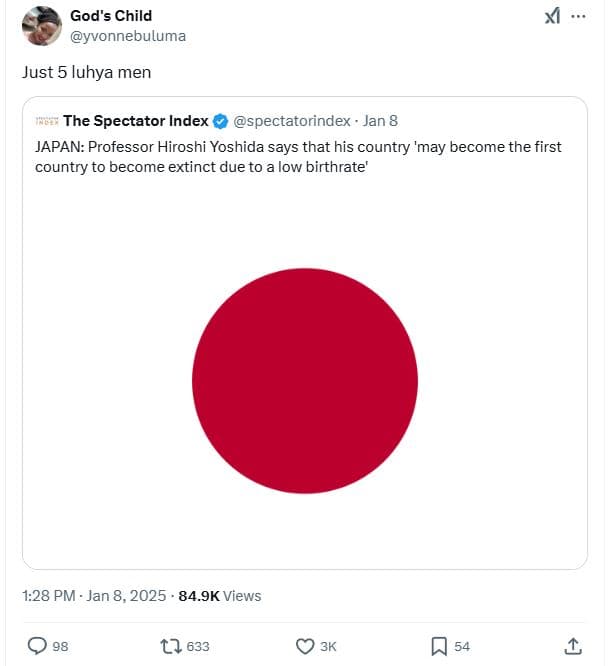Click the God's Child display name

coord(111,16)
